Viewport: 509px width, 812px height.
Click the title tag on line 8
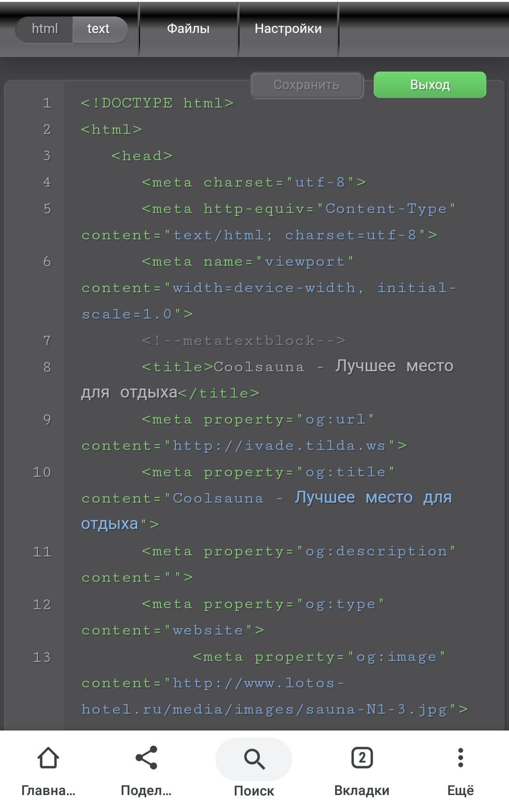(x=177, y=367)
